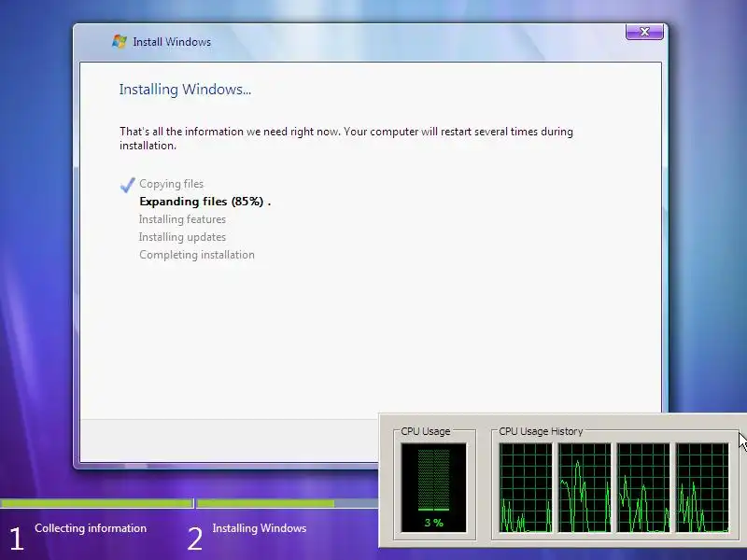Image resolution: width=747 pixels, height=560 pixels.
Task: Click the large stage number 1
Action: pyautogui.click(x=17, y=539)
